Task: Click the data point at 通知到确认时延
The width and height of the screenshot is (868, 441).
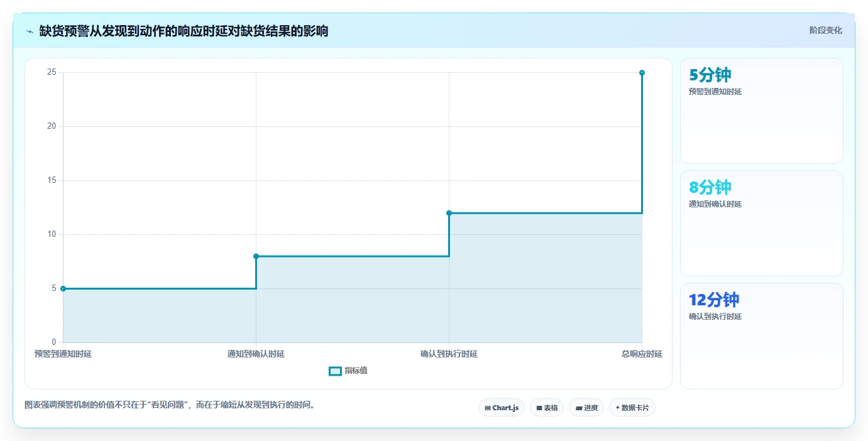Action: pyautogui.click(x=256, y=256)
